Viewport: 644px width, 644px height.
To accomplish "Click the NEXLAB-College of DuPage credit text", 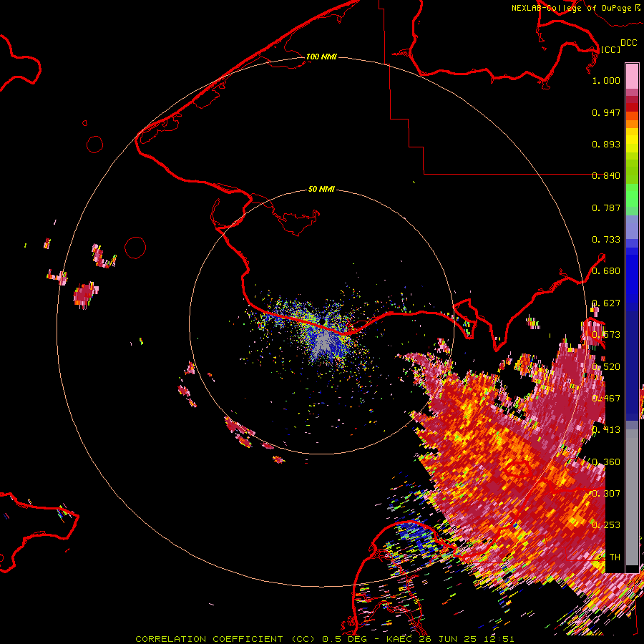I will tap(571, 8).
